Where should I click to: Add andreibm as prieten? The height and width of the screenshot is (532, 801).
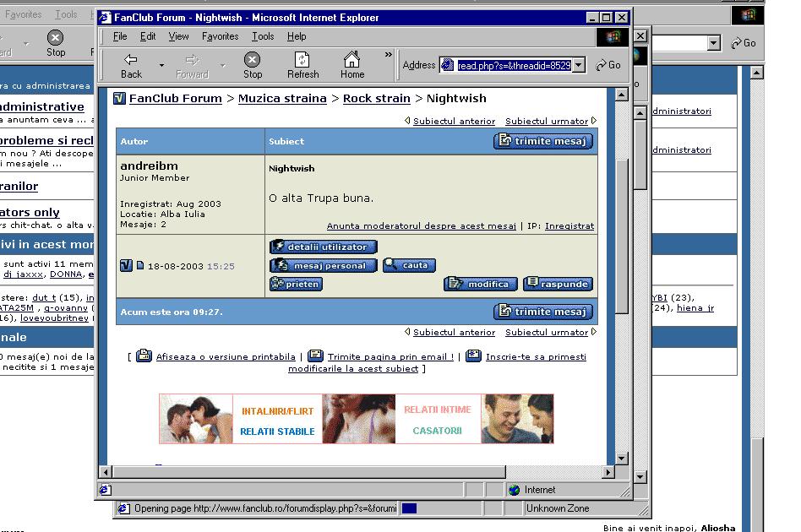coord(296,284)
